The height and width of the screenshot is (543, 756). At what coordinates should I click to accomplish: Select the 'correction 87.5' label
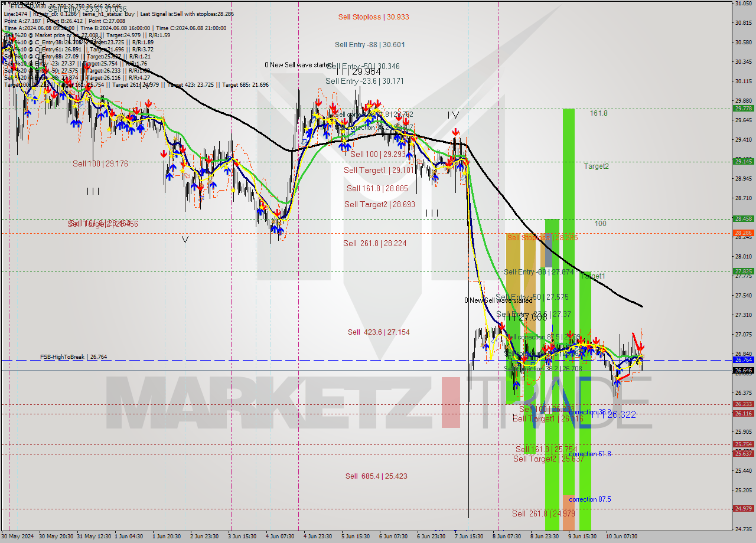coord(590,499)
